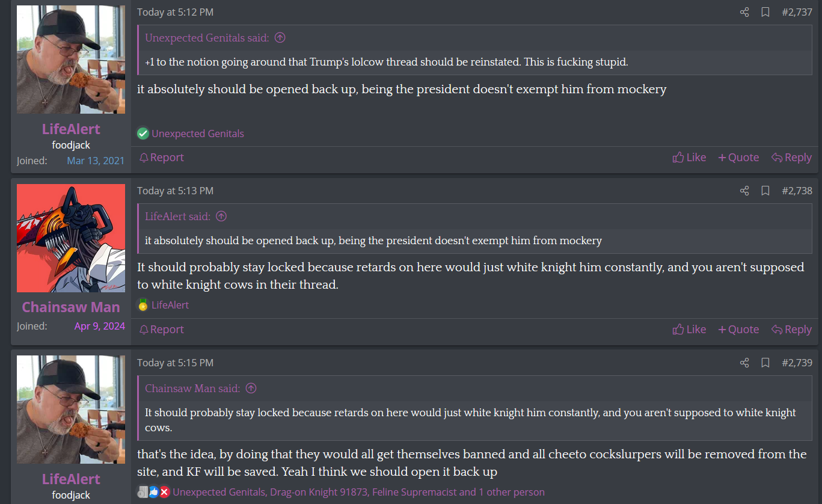Screen dimensions: 822x504
Task: Click the green checkmark reaction icon
Action: point(143,134)
